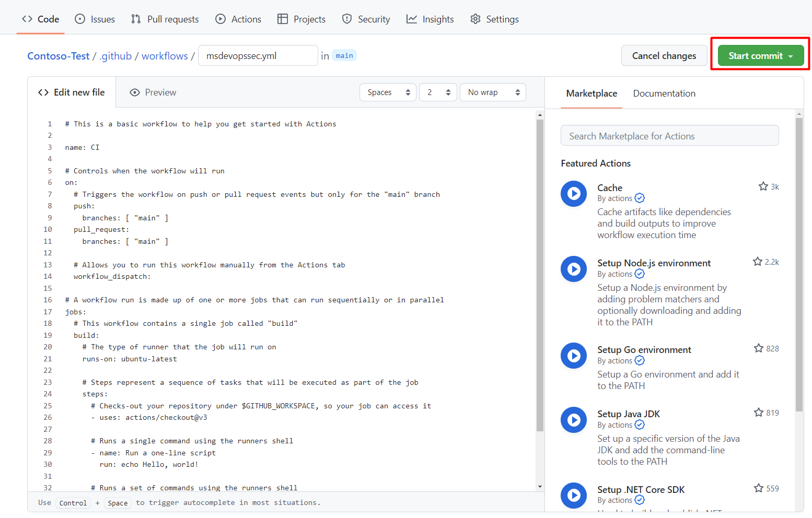Screen dimensions: 812x518
Task: Click the verified badge next to Cache author
Action: point(639,198)
